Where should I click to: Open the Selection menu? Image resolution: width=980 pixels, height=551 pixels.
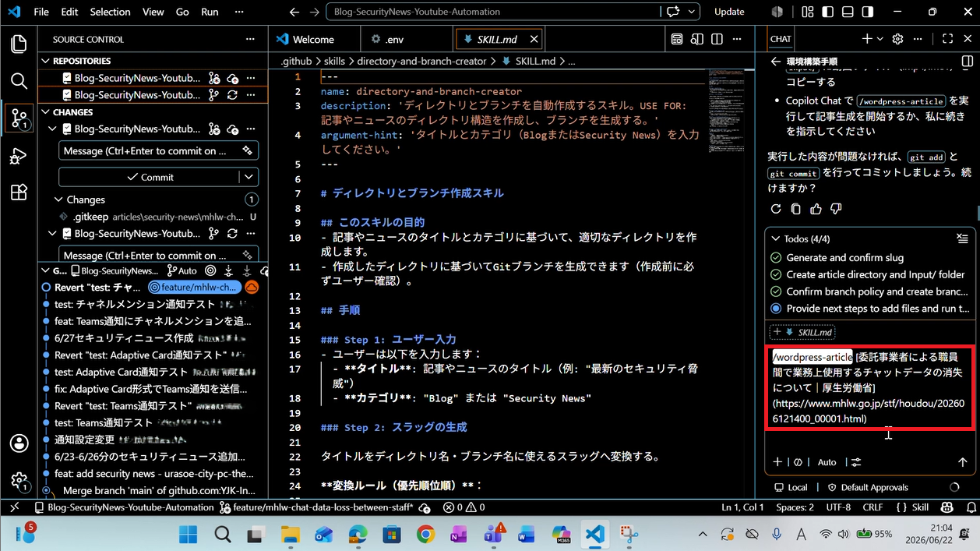click(110, 12)
